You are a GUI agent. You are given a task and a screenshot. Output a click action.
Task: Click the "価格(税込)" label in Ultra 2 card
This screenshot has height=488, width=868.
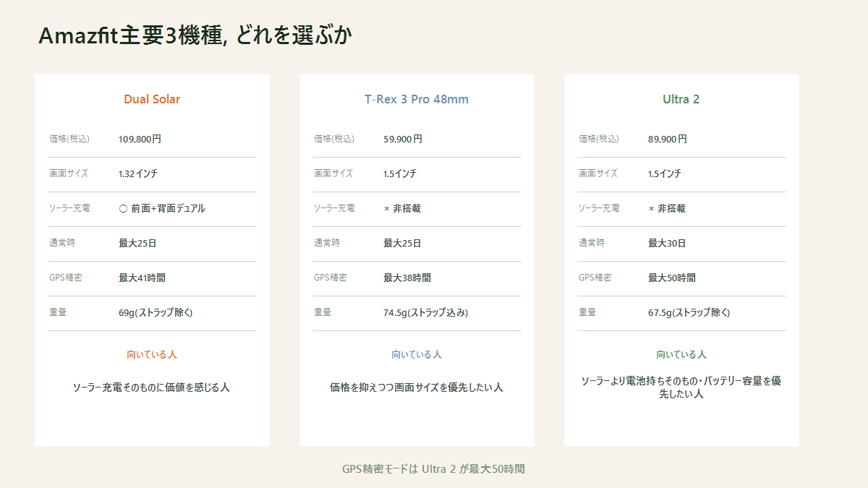(x=599, y=139)
